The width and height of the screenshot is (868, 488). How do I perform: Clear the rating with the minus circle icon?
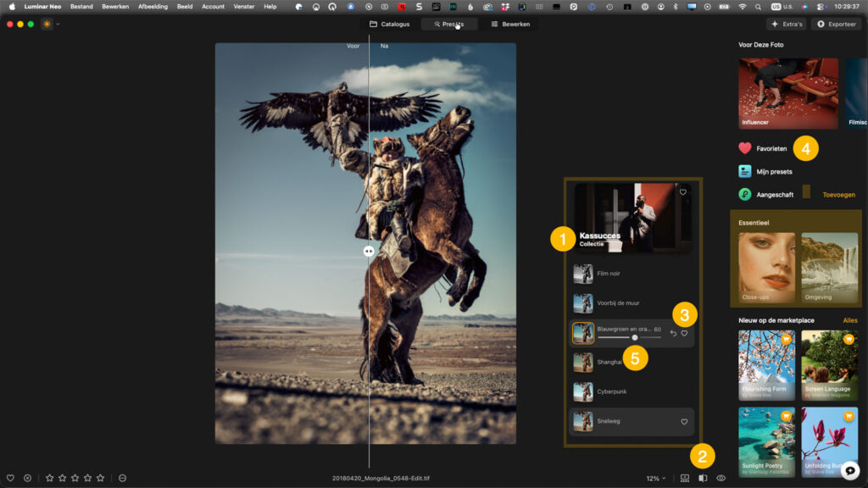tap(122, 478)
